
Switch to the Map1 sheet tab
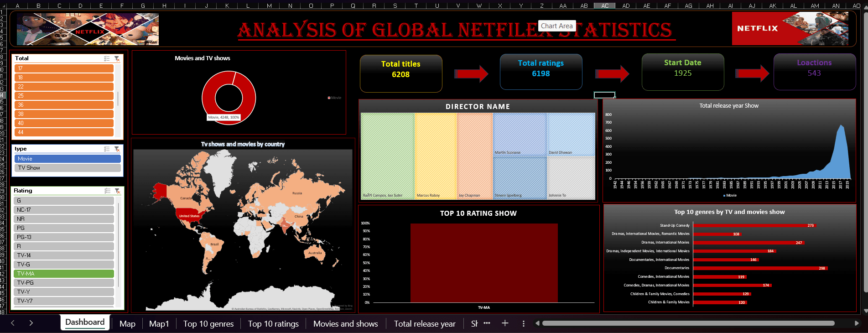click(159, 323)
